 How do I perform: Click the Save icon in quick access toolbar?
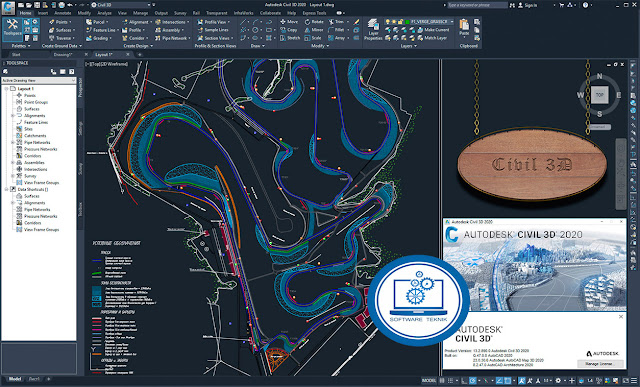pyautogui.click(x=37, y=5)
